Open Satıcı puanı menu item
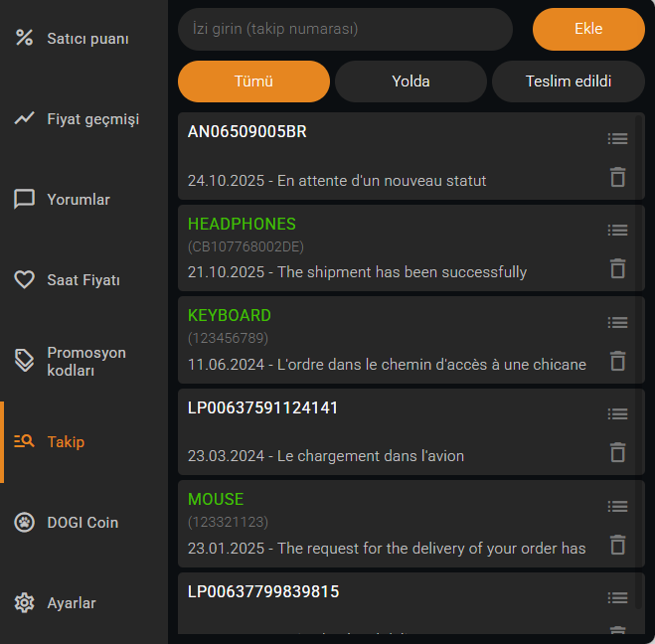The width and height of the screenshot is (655, 644). click(87, 39)
